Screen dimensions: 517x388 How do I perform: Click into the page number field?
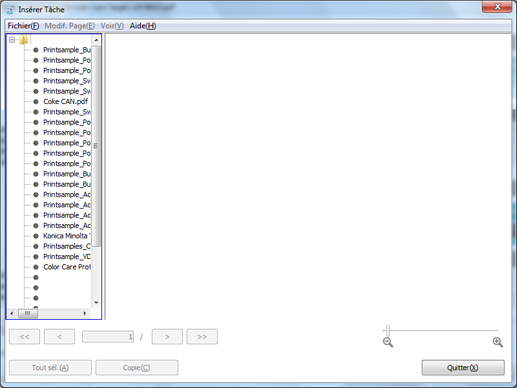108,337
